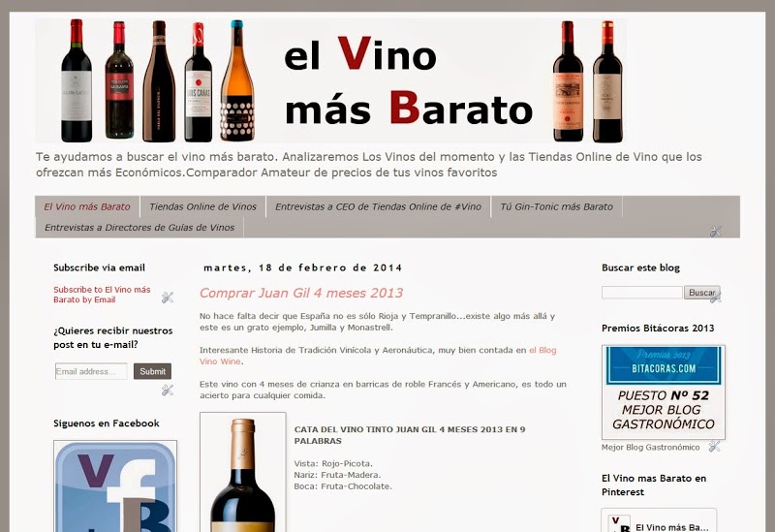Open Entrevistas a CEO de Tiendas Online tab
775x532 pixels.
click(378, 206)
